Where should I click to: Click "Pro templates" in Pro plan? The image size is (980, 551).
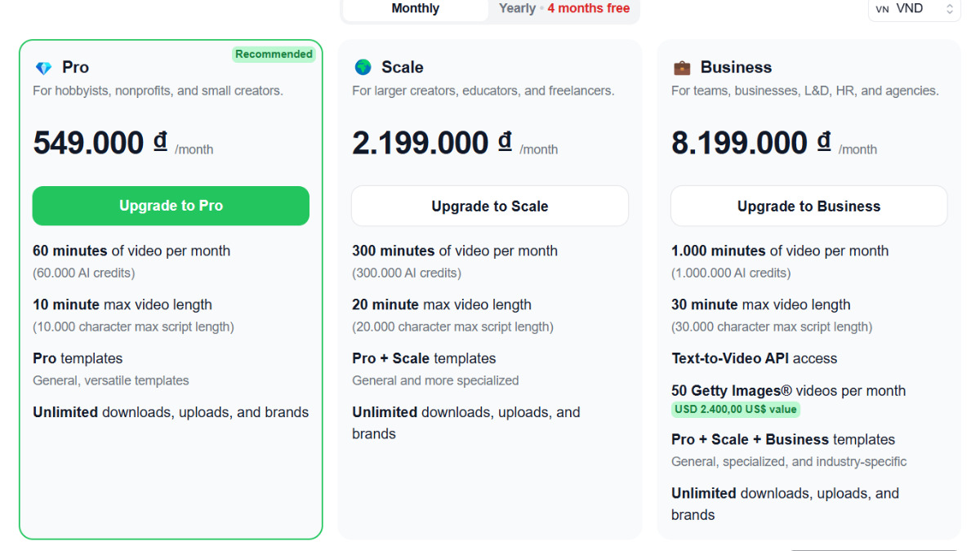(78, 358)
